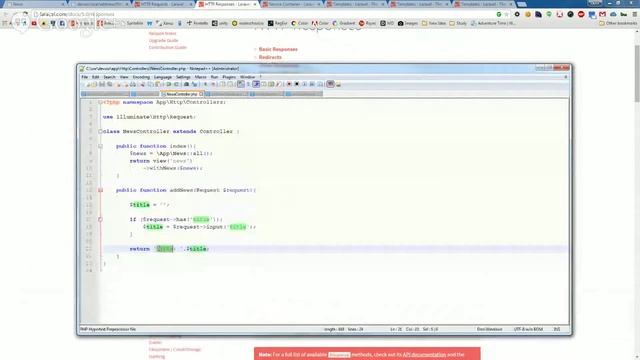The width and height of the screenshot is (640, 360).
Task: Open the Settings menu in Notepad++
Action: pyautogui.click(x=183, y=77)
